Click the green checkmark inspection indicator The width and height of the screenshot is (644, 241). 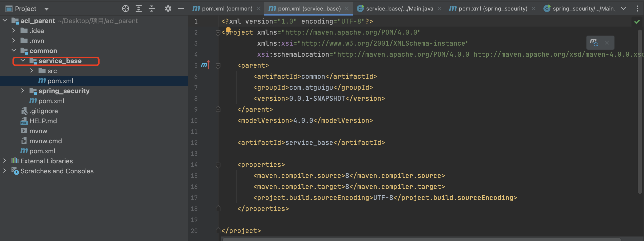(x=637, y=22)
